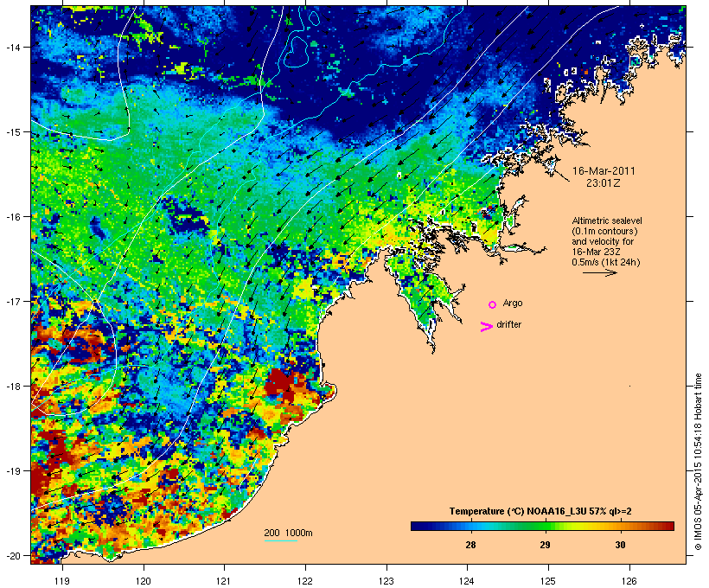
Task: Click the color bar value '29'
Action: [x=545, y=545]
